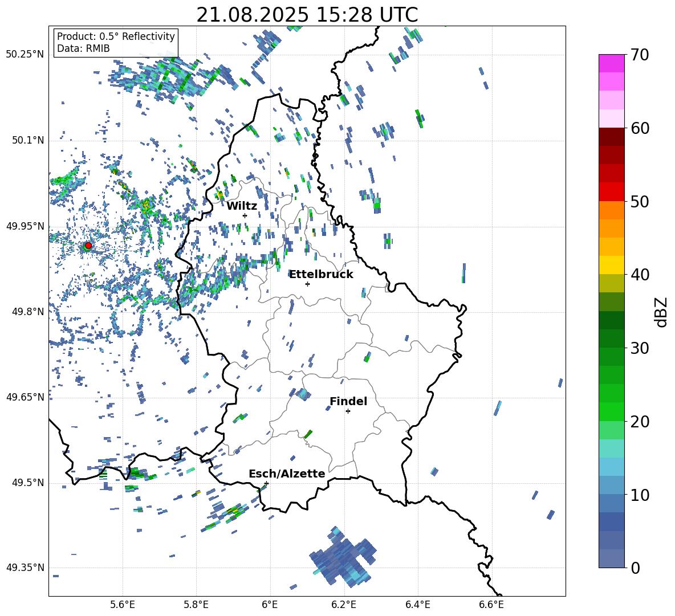The width and height of the screenshot is (675, 616).
Task: Click the Wiltz location cross marker
Action: click(x=245, y=215)
